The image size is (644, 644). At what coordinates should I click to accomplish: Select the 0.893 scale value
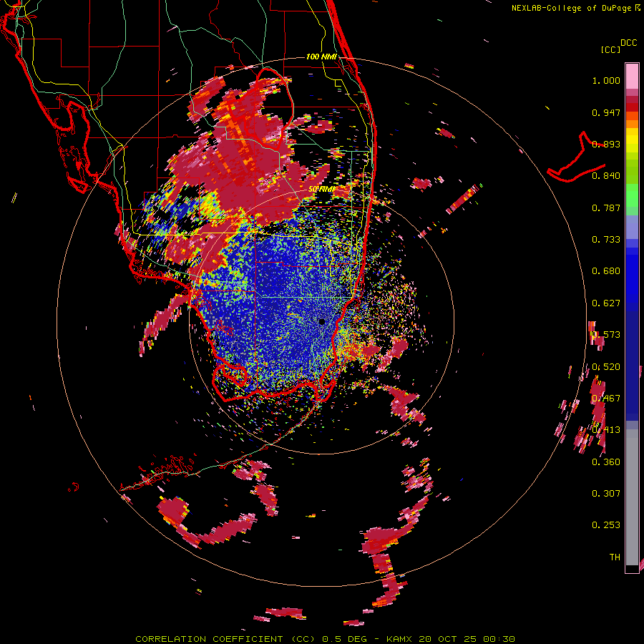point(606,144)
